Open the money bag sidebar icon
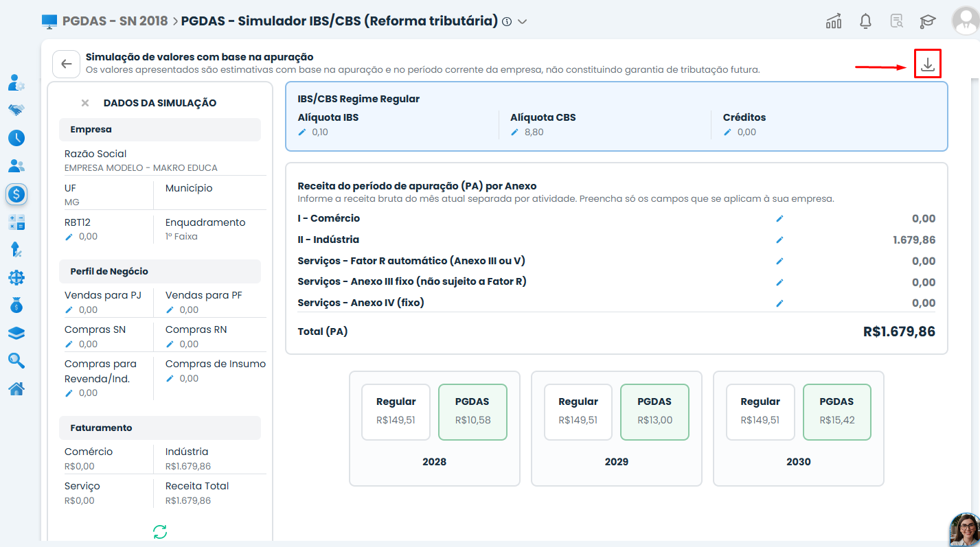Viewport: 980px width, 547px height. pyautogui.click(x=16, y=305)
